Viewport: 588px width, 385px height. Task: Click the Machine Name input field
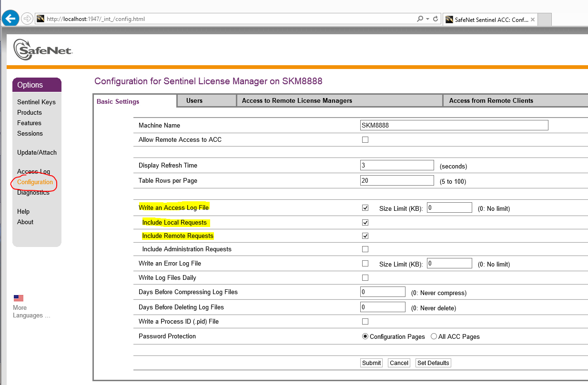454,125
